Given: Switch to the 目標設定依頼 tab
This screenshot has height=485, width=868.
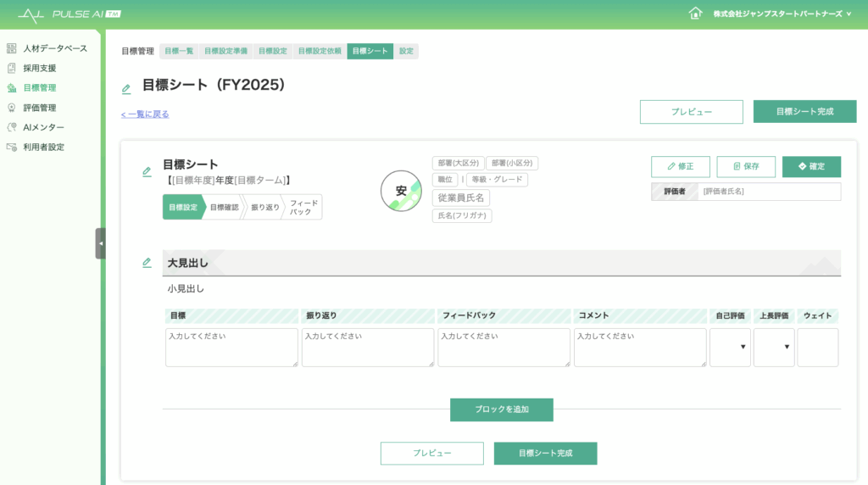Looking at the screenshot, I should click(x=320, y=51).
